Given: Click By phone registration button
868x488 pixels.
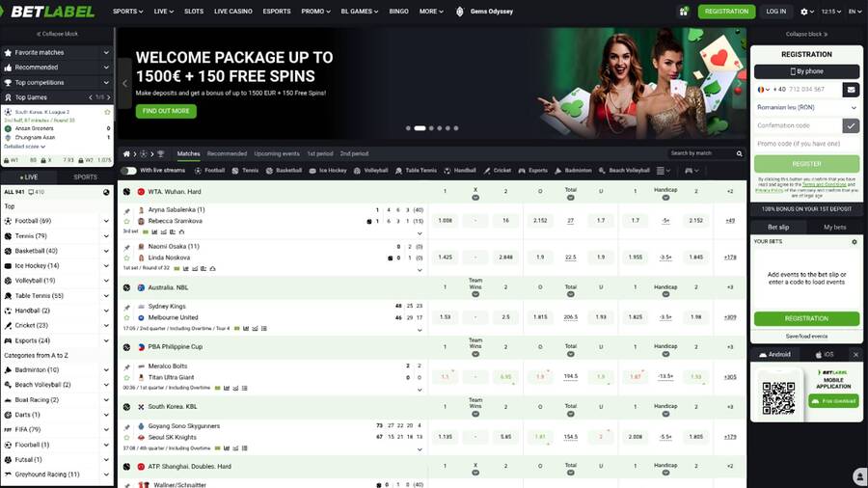Looking at the screenshot, I should point(806,71).
